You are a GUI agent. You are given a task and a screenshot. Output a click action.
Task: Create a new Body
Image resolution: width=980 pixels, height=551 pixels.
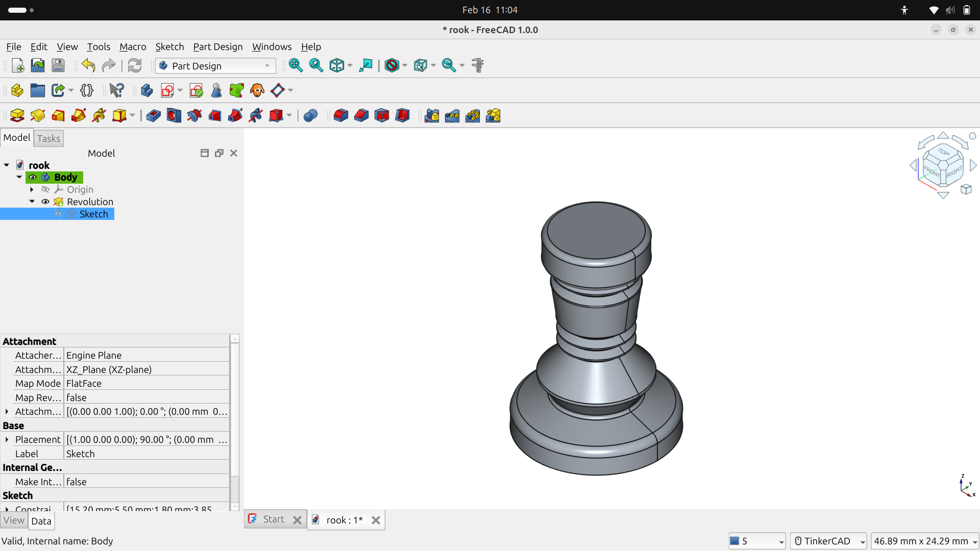click(x=147, y=90)
